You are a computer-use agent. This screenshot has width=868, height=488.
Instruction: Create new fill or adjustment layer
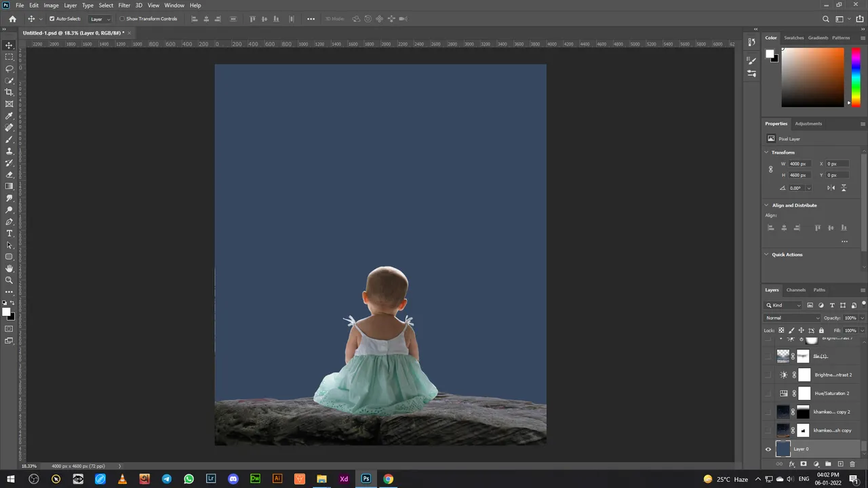816,464
